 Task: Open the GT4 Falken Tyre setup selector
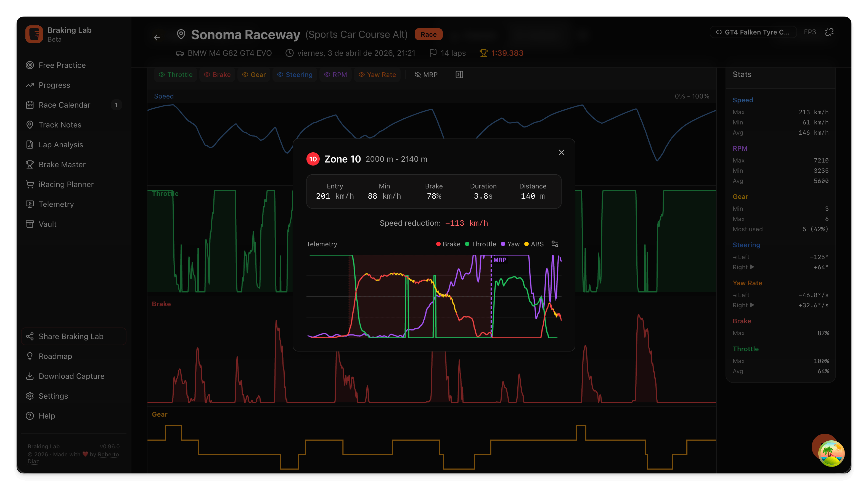(x=753, y=32)
